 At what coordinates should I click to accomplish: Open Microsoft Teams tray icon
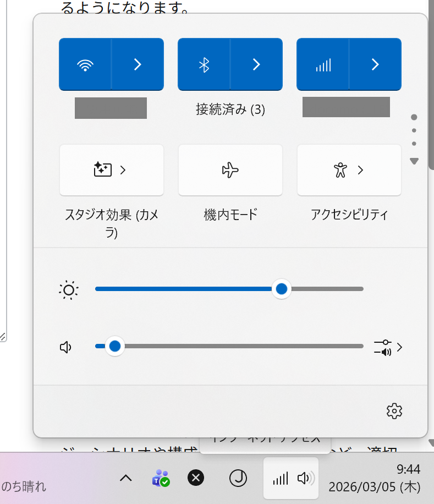pos(161,478)
